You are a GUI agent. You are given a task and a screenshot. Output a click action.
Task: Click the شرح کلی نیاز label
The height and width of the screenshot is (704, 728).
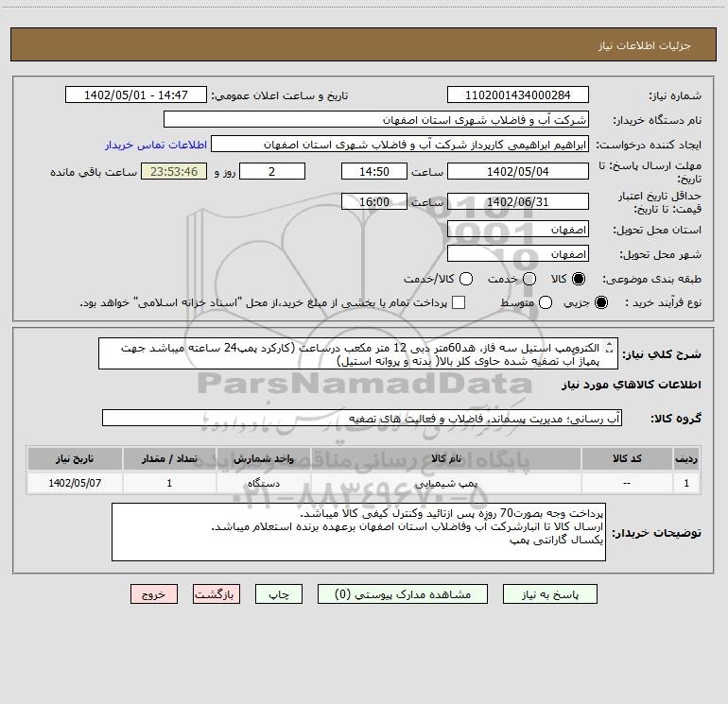(662, 354)
